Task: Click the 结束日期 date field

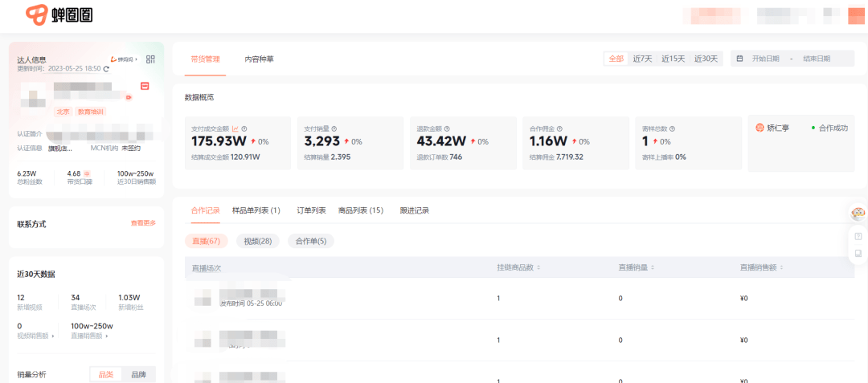Action: tap(817, 59)
